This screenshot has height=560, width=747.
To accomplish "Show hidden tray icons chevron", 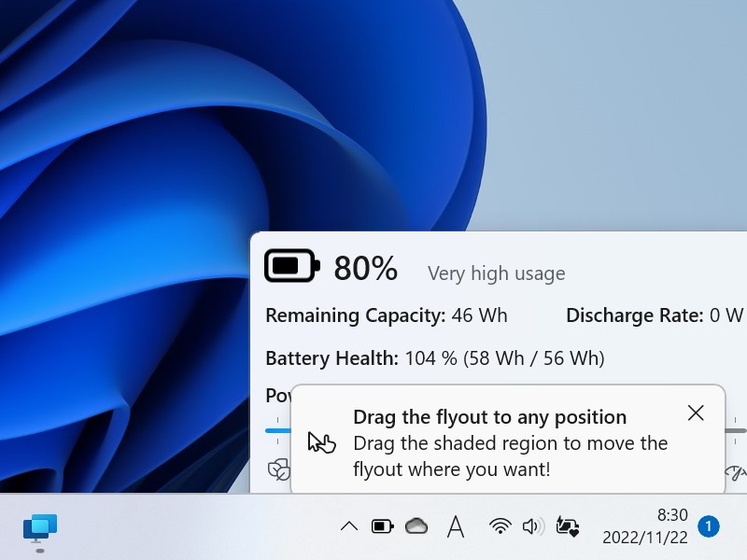I will click(x=349, y=526).
